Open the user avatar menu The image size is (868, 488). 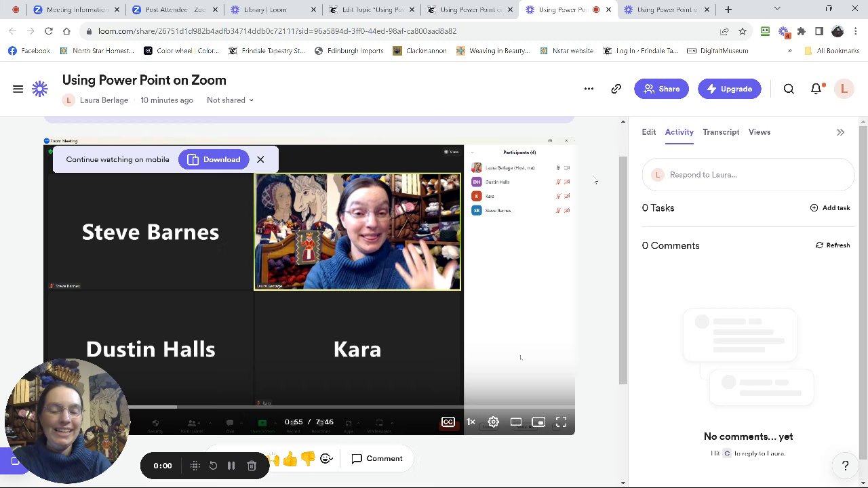click(x=844, y=89)
